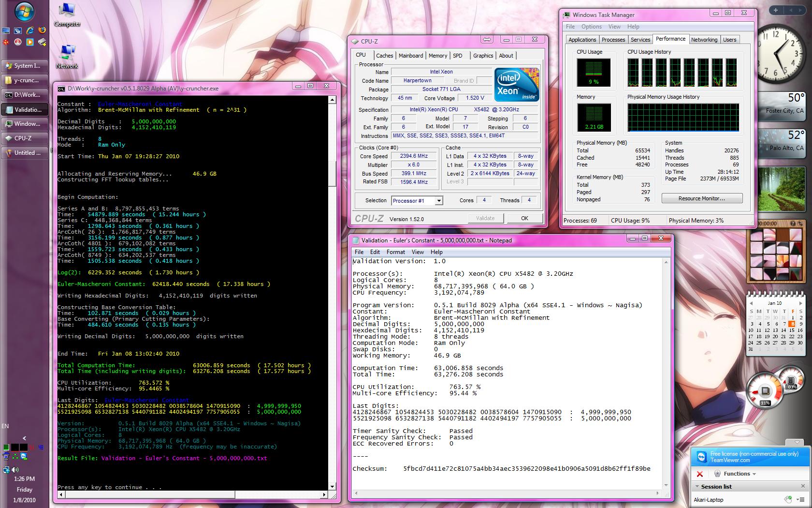Click the volume speaker tray icon
Screen dimensions: 812x508
[15, 469]
